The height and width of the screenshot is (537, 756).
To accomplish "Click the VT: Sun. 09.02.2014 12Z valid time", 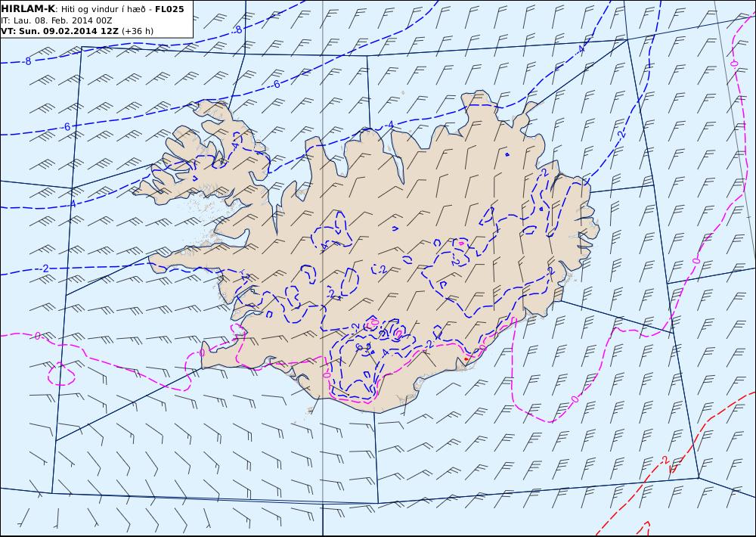I will pyautogui.click(x=60, y=31).
